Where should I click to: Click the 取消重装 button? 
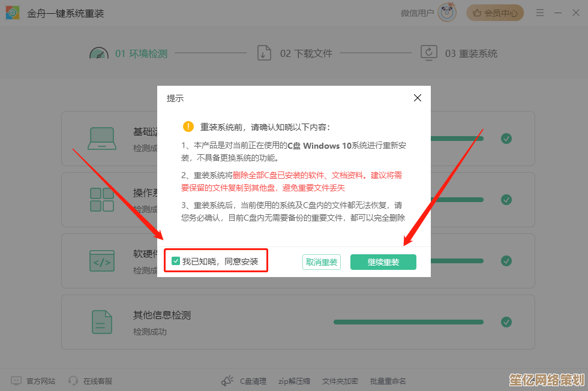click(x=322, y=262)
